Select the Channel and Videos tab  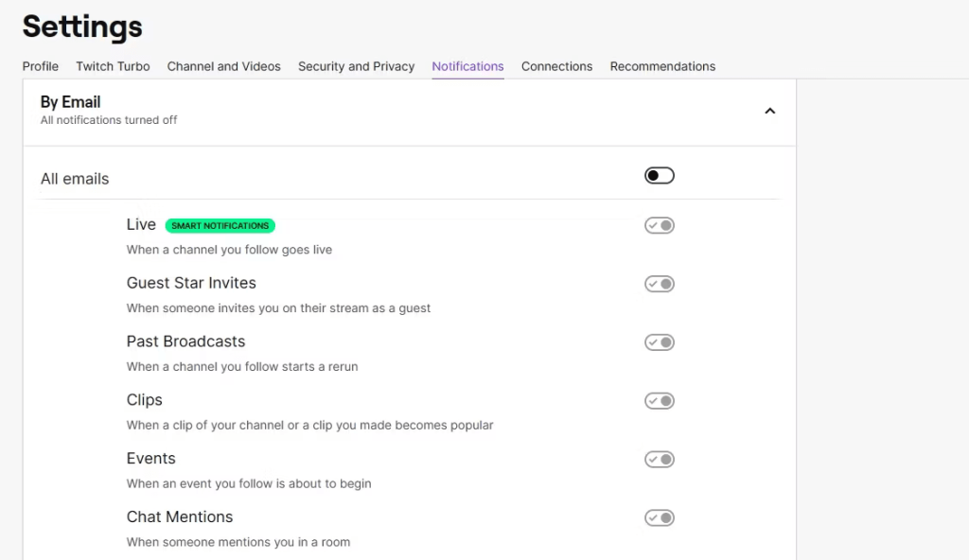tap(223, 66)
